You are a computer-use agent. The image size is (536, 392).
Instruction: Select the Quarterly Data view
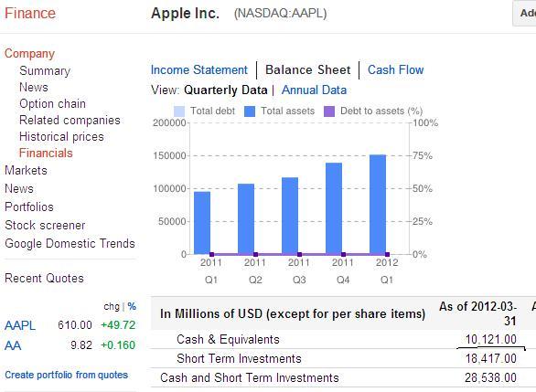click(x=226, y=90)
